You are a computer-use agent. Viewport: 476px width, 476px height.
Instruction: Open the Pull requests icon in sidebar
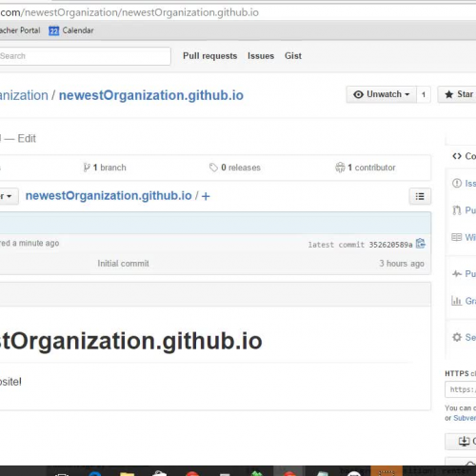[x=457, y=210]
